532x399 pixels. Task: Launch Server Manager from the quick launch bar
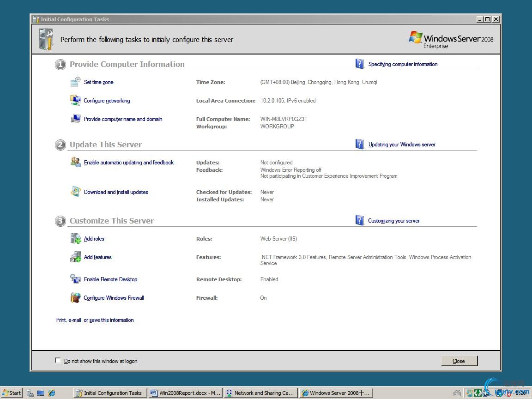[x=30, y=393]
